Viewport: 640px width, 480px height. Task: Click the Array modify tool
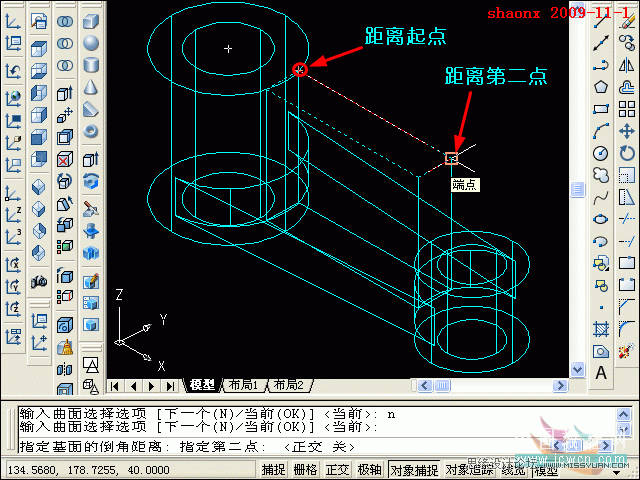[627, 109]
